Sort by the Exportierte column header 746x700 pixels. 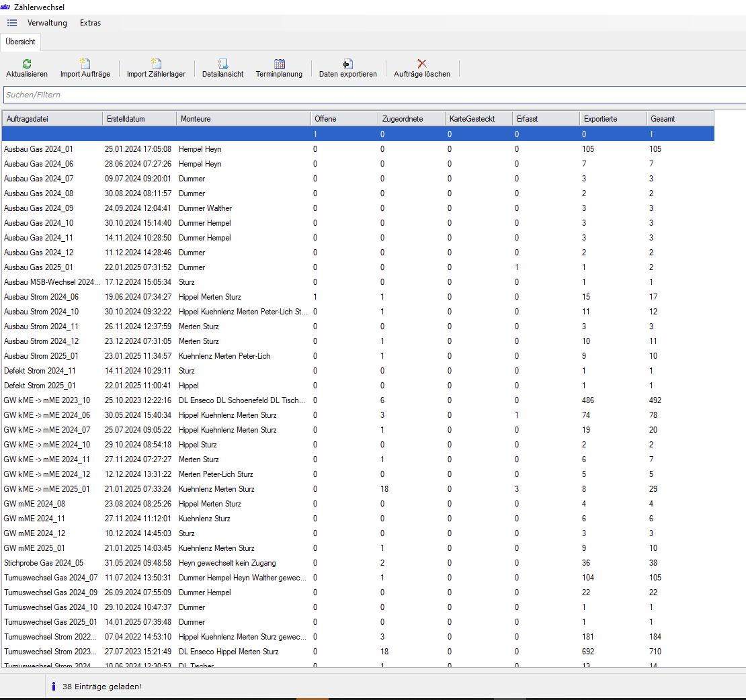[613, 119]
